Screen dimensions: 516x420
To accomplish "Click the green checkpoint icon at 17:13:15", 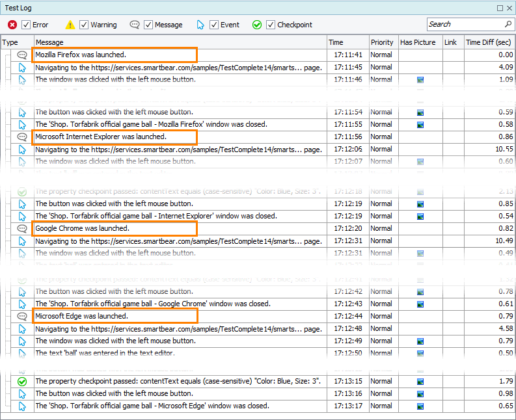I will [x=22, y=382].
